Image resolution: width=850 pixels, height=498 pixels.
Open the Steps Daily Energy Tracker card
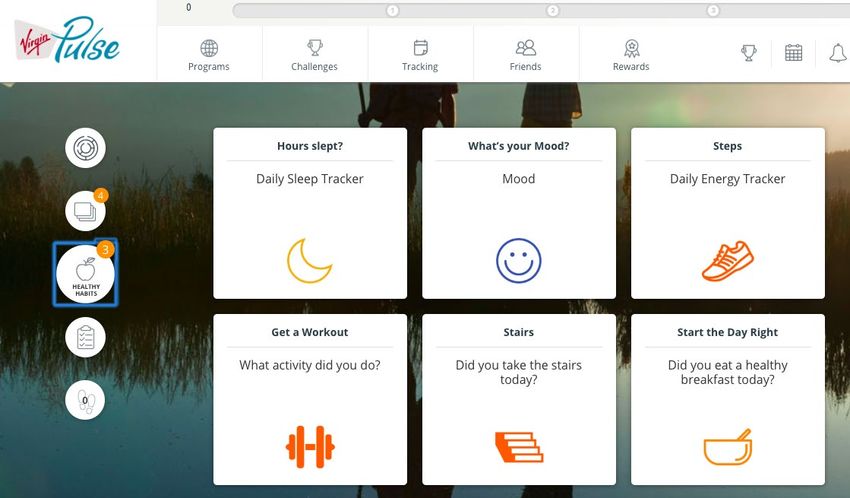click(x=727, y=213)
